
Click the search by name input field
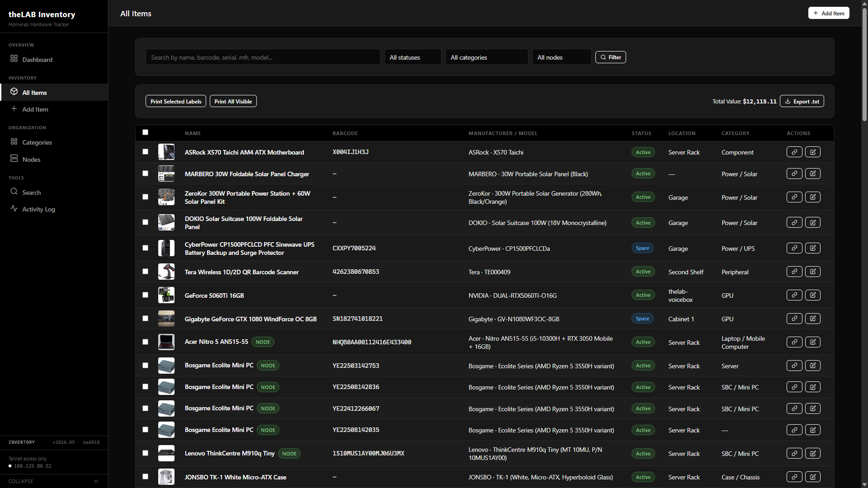[x=263, y=57]
